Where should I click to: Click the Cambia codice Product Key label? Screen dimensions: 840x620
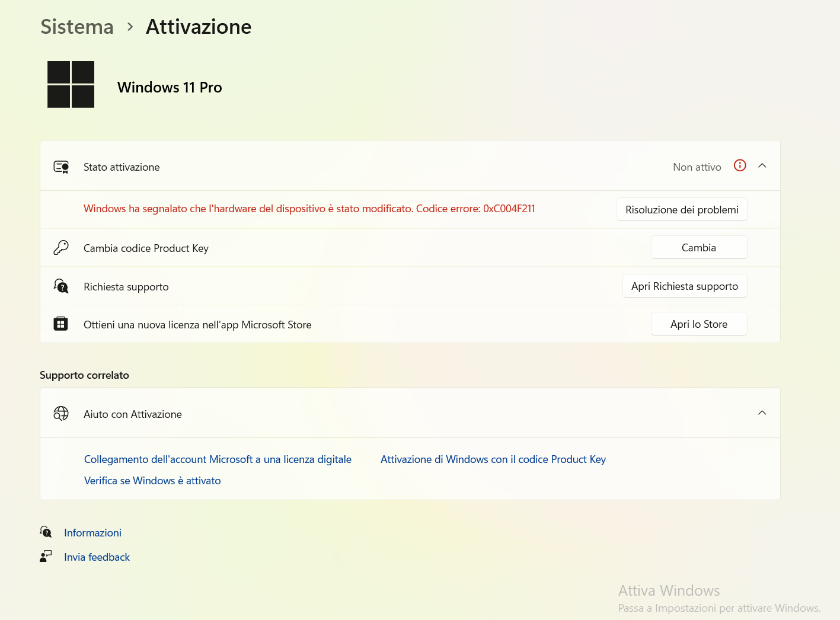coord(146,248)
